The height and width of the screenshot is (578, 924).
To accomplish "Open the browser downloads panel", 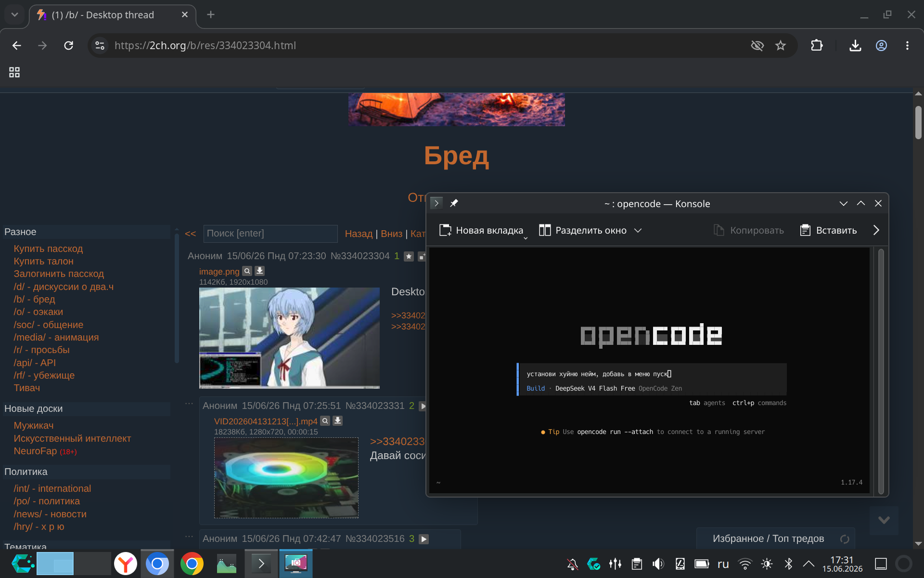I will [x=855, y=45].
